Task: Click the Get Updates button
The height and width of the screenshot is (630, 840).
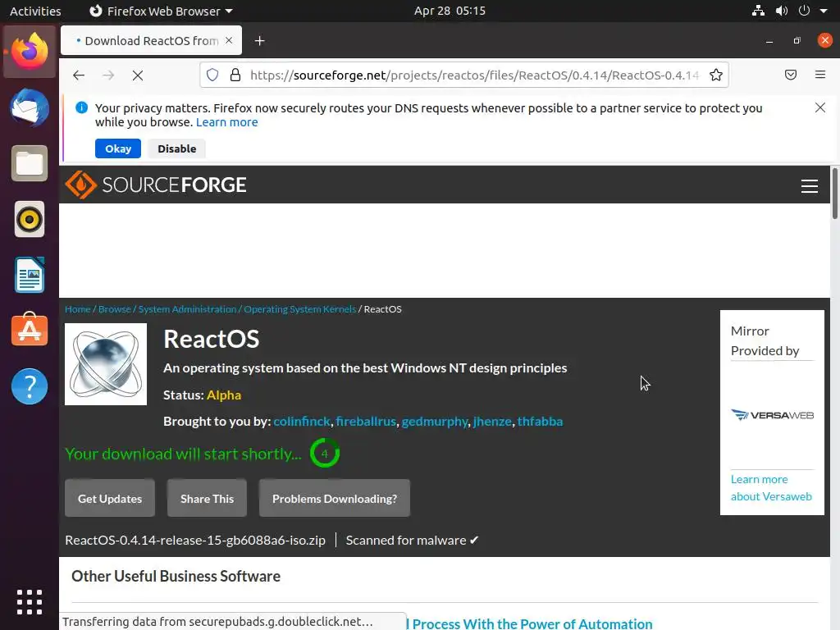Action: 110,498
